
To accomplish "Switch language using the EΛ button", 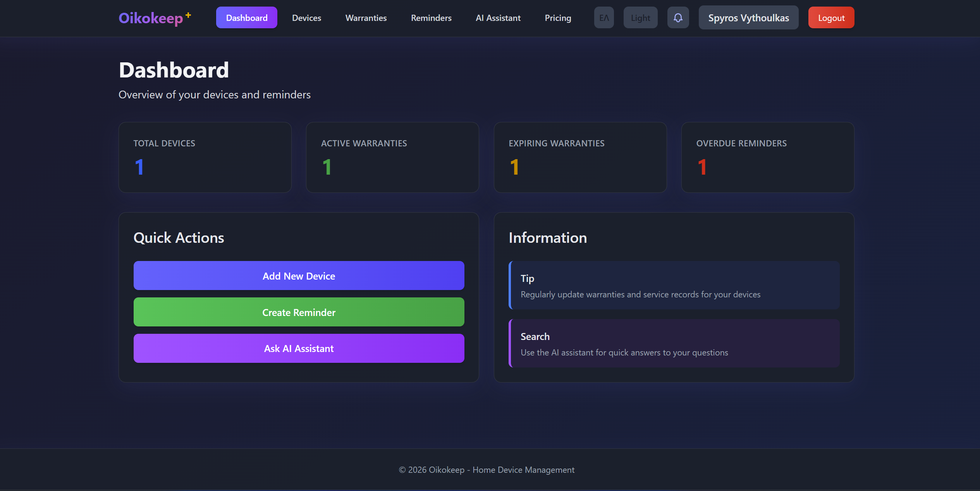I will 603,17.
